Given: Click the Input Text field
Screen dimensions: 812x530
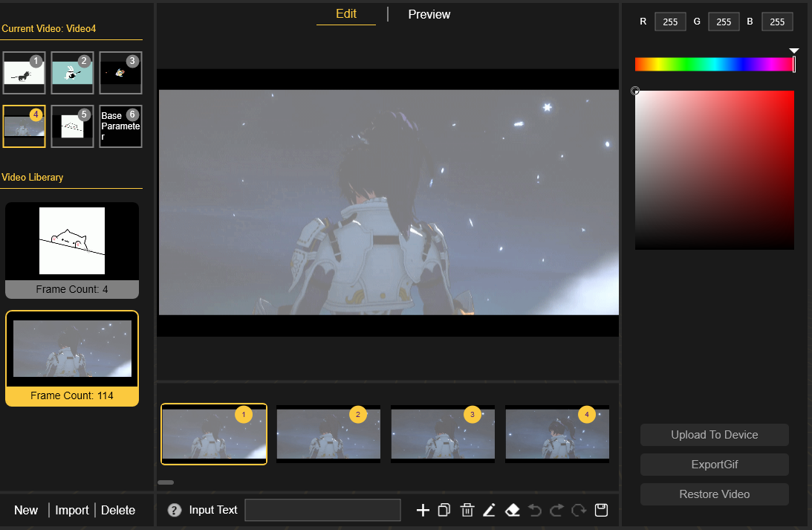Looking at the screenshot, I should 322,511.
